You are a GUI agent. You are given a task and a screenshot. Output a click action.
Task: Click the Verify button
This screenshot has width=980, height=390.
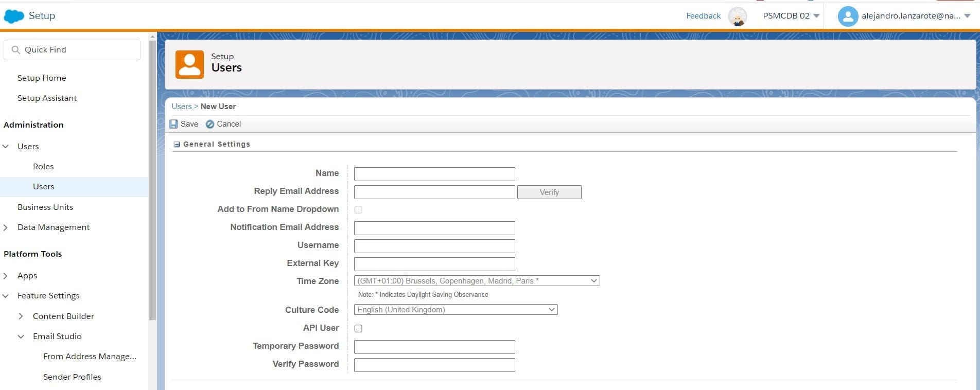coord(549,192)
